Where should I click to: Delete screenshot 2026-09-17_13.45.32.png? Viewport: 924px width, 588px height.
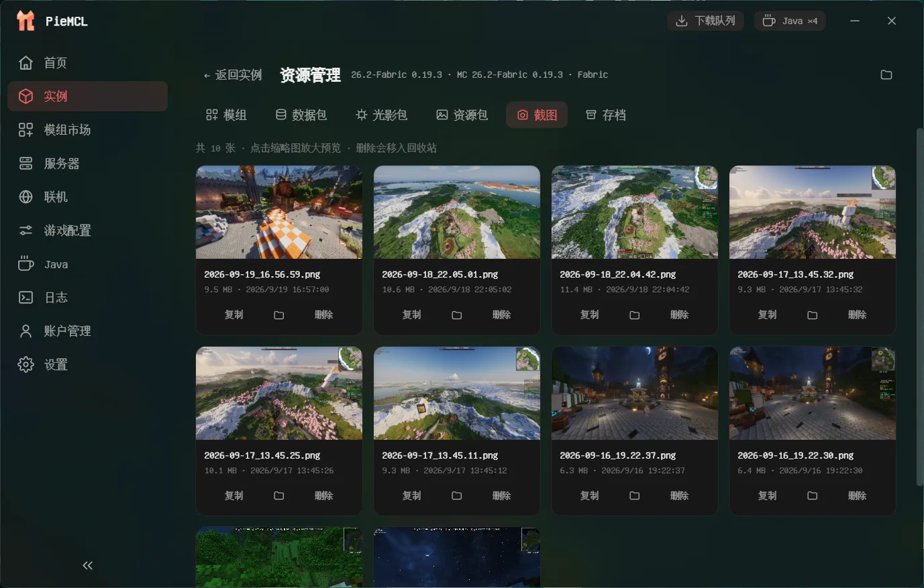pos(857,314)
